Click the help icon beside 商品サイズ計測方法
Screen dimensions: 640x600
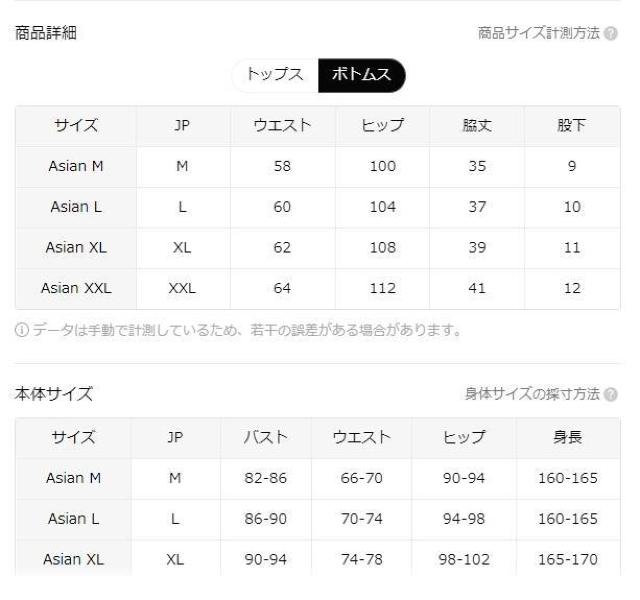[x=611, y=34]
